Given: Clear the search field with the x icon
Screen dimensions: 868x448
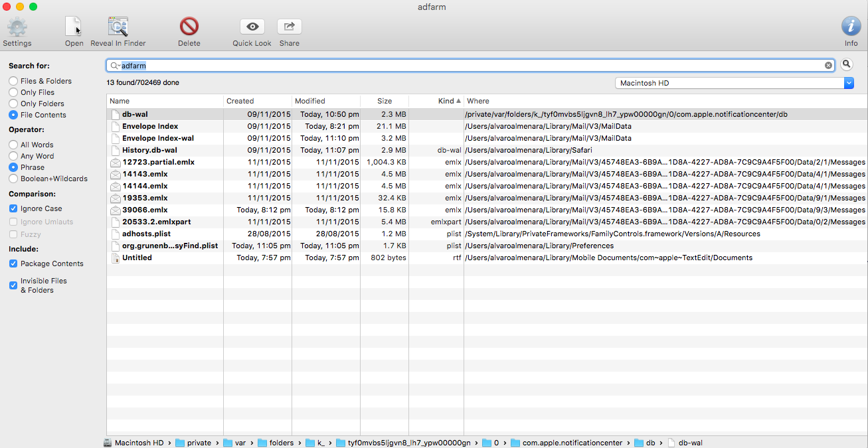Looking at the screenshot, I should (x=829, y=66).
